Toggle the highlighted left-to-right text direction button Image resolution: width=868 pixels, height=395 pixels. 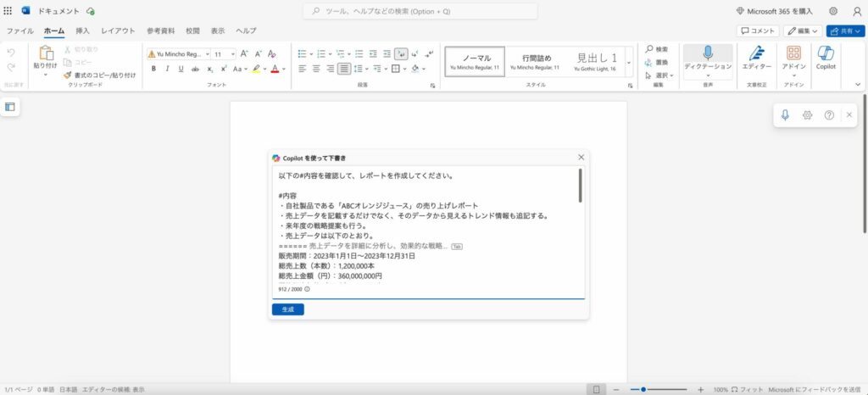(401, 53)
